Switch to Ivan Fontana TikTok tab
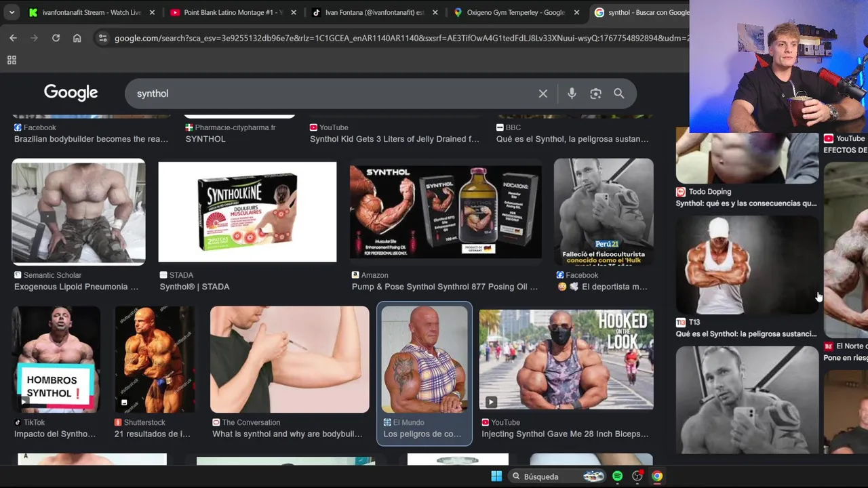 (x=374, y=12)
